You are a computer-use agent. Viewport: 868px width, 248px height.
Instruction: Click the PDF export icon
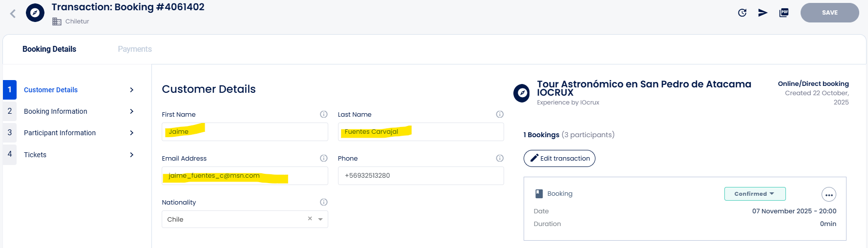(x=784, y=13)
